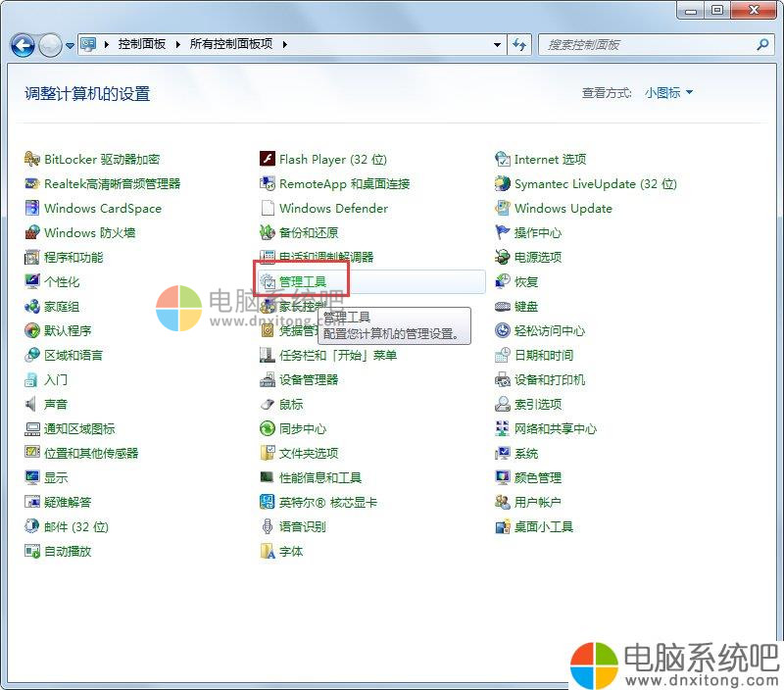Click the 区域和语言 globe icon

click(32, 356)
